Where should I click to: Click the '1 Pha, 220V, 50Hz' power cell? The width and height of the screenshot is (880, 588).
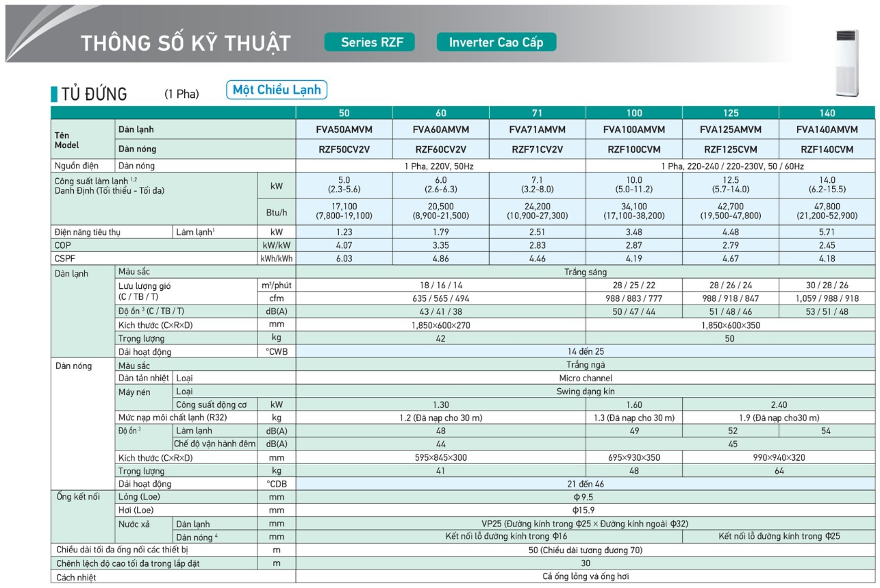(440, 166)
